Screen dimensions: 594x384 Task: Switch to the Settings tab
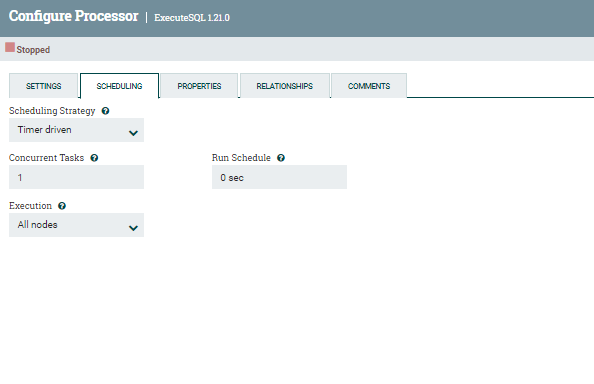pos(44,86)
